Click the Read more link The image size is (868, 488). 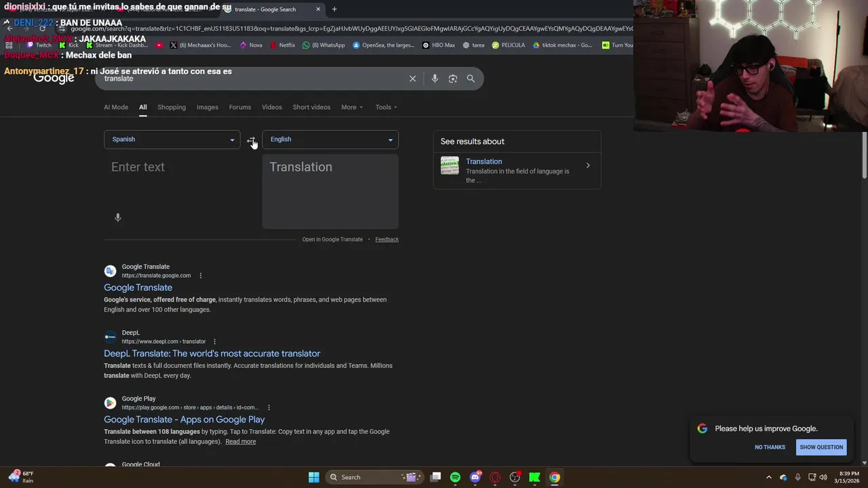point(241,441)
